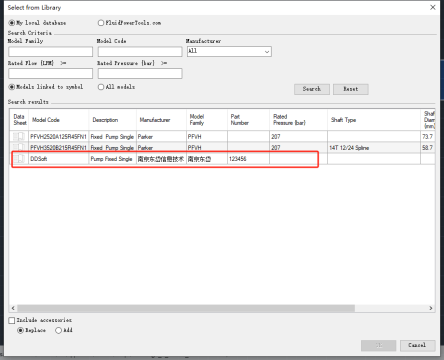Viewport: 444px width, 360px height.
Task: Focus the Model Family input field
Action: [51, 52]
